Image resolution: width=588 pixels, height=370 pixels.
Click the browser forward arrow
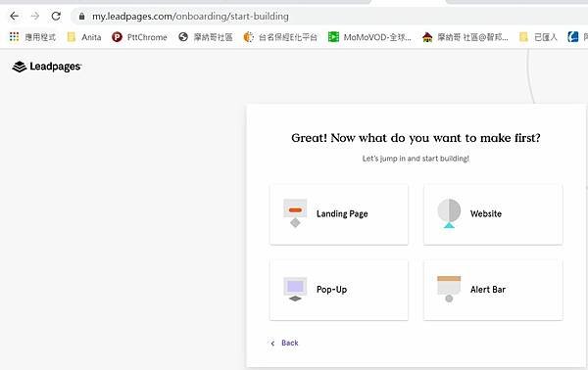(35, 16)
